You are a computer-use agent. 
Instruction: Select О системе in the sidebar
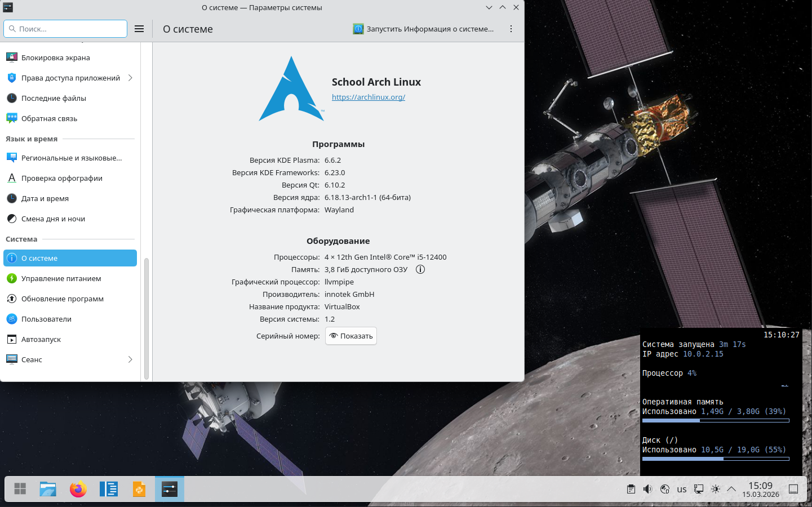[x=70, y=258]
